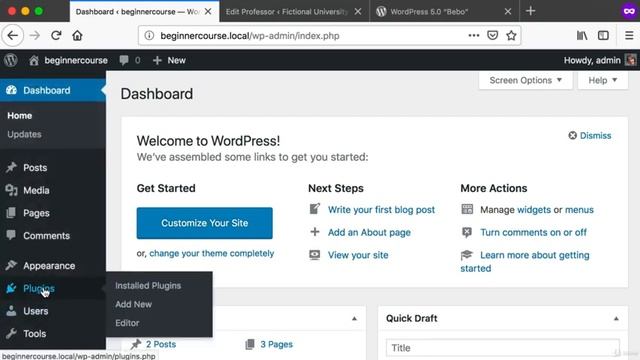Click the Users icon in sidebar

point(11,311)
